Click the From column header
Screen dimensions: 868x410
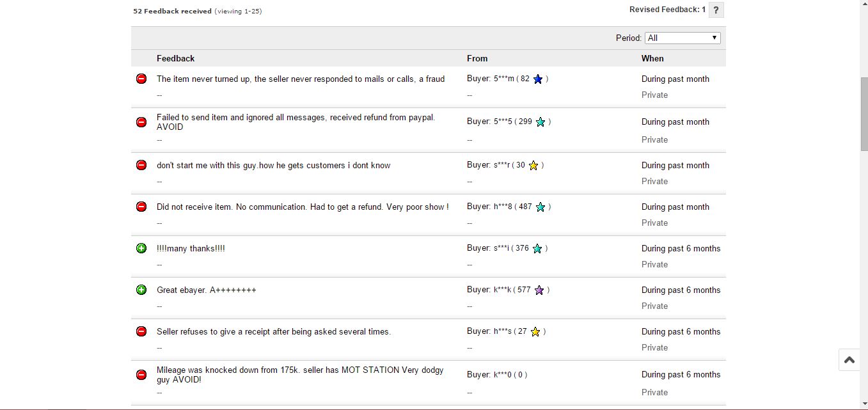(x=477, y=58)
